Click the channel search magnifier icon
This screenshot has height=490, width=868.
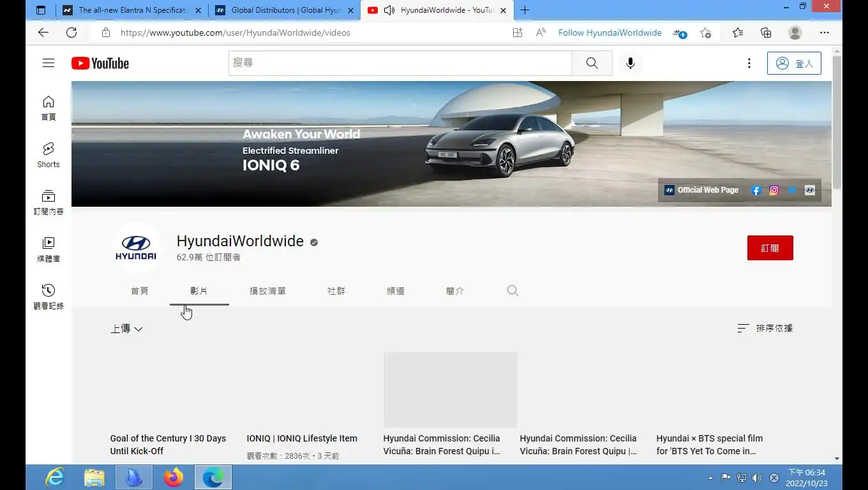tap(513, 291)
